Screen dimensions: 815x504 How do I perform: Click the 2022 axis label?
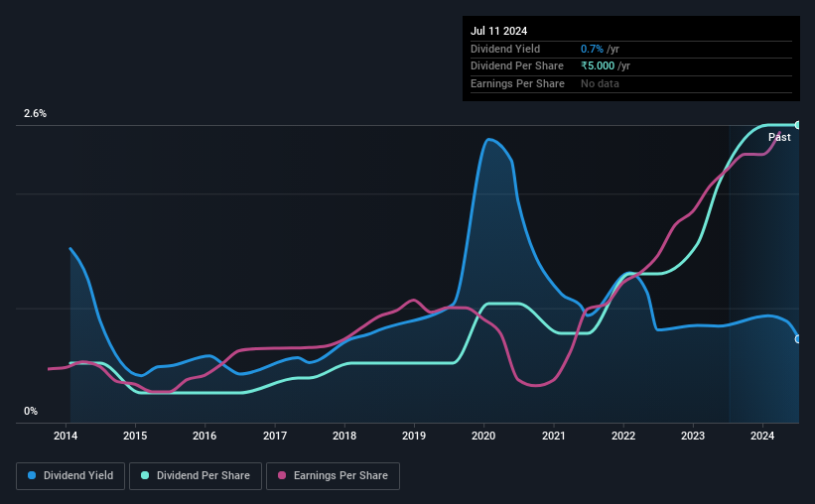point(623,436)
